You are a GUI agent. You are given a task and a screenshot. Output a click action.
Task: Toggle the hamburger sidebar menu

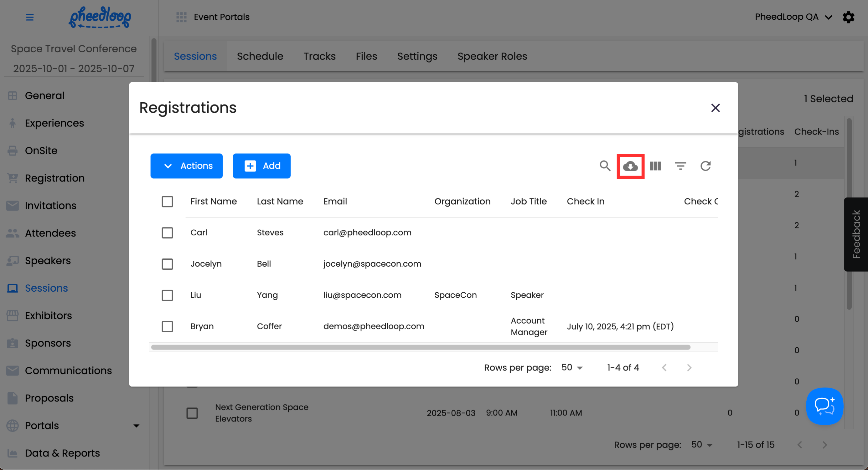tap(30, 17)
